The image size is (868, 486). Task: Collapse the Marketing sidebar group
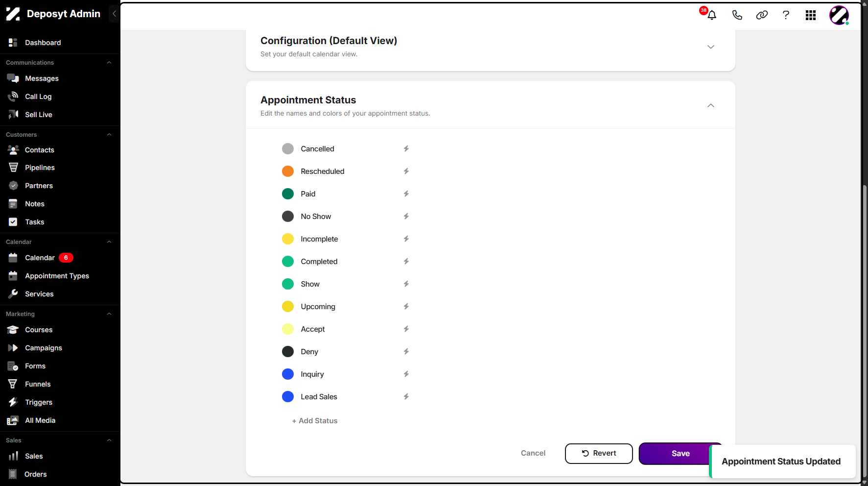tap(109, 314)
